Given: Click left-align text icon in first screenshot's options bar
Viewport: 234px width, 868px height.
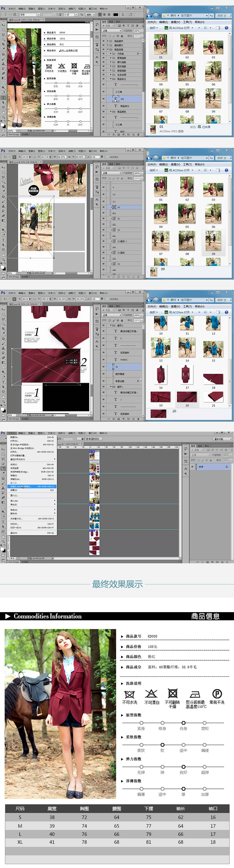Looking at the screenshot, I should (100, 14).
